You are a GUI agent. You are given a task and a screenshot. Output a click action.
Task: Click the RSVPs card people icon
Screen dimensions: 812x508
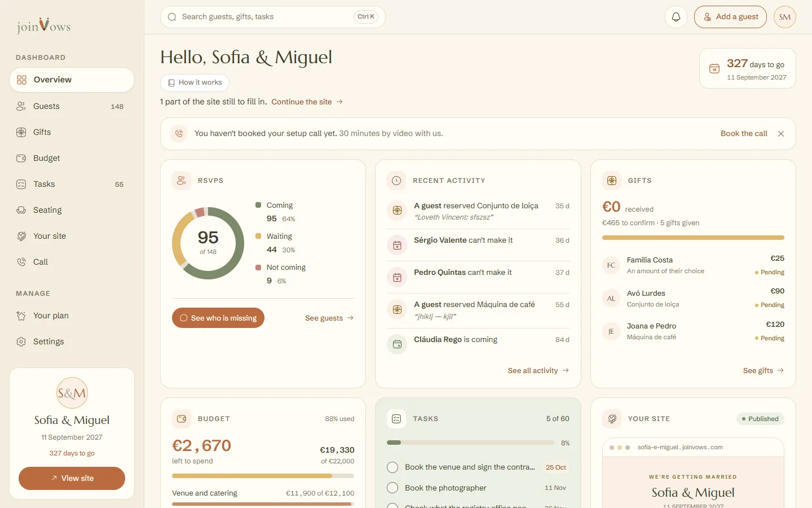pos(181,181)
